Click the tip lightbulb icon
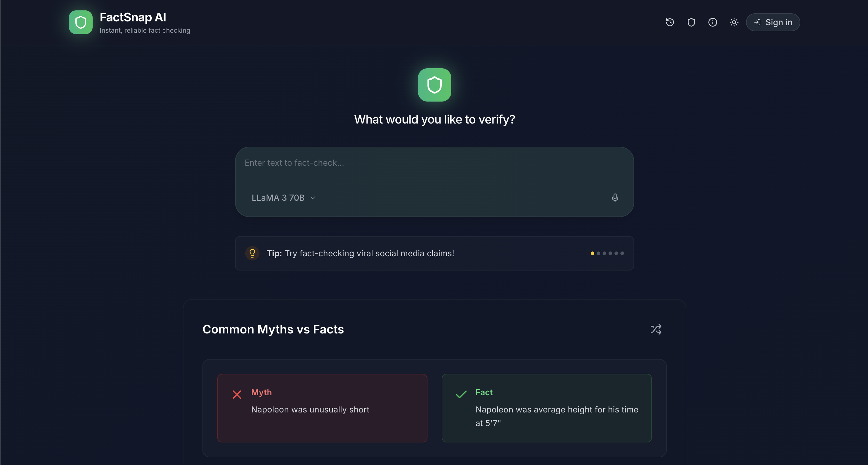The height and width of the screenshot is (465, 868). tap(252, 253)
